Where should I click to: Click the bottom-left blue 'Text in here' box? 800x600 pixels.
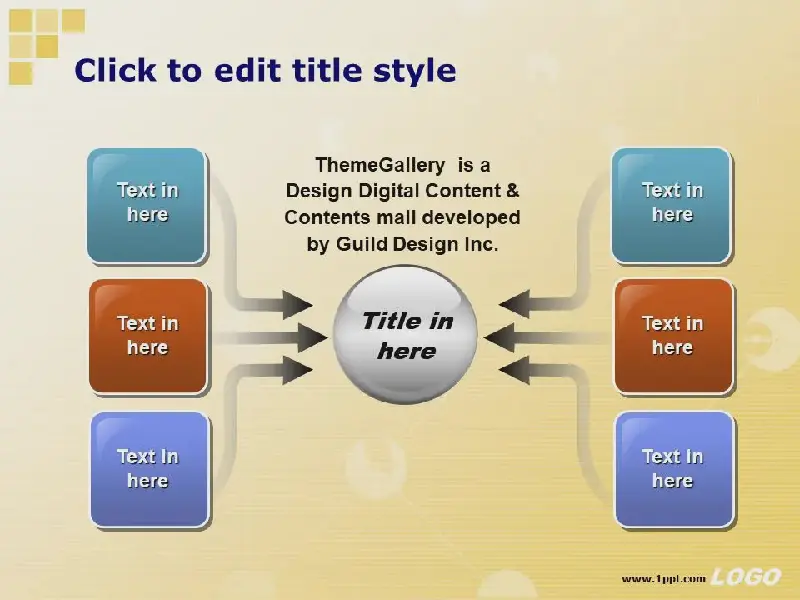pos(150,469)
